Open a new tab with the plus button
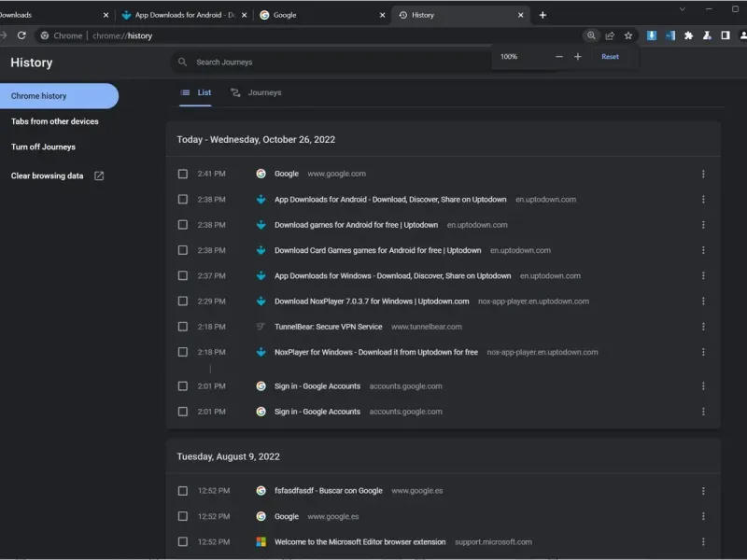 coord(543,15)
